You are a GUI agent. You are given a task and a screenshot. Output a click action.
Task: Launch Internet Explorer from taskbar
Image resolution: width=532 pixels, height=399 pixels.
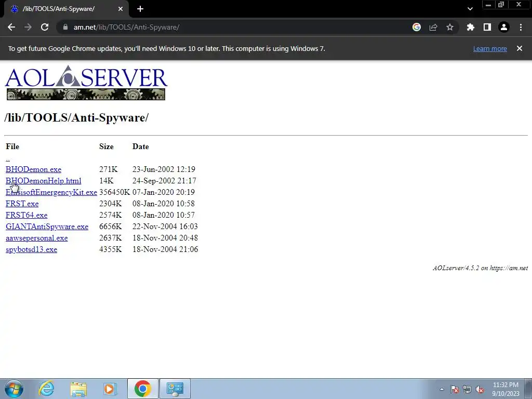tap(46, 389)
